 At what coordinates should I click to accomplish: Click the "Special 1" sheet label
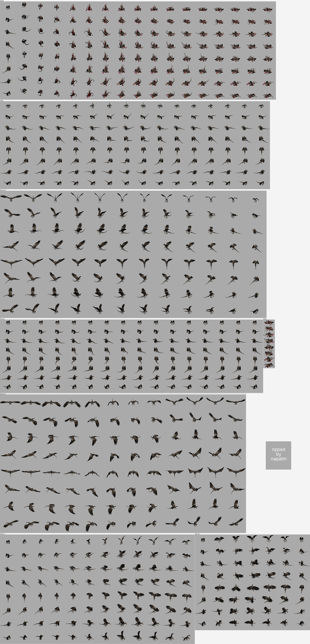click(3, 394)
